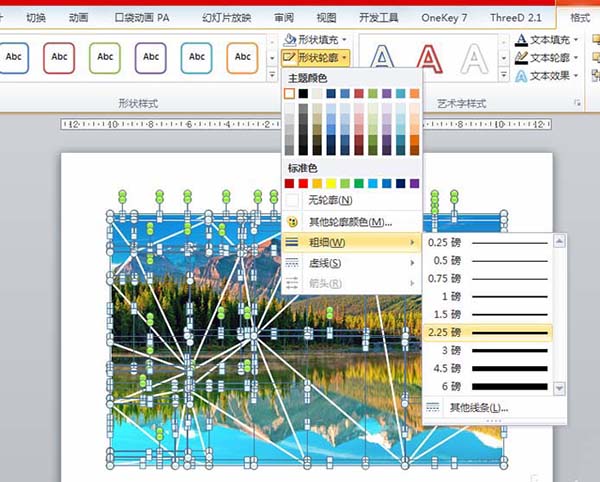600x482 pixels.
Task: Pick the 6 磅 line weight
Action: (x=488, y=386)
